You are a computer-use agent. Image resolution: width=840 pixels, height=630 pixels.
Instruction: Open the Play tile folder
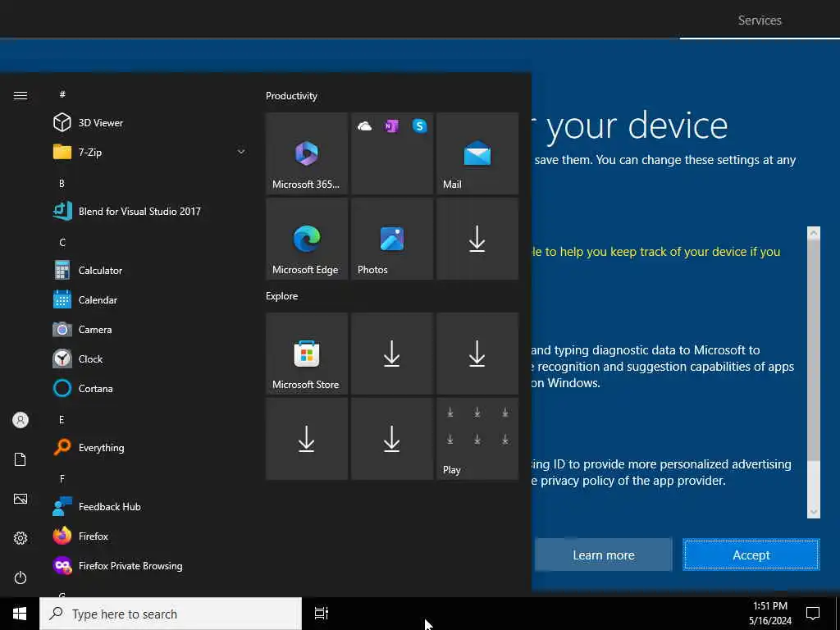click(477, 438)
